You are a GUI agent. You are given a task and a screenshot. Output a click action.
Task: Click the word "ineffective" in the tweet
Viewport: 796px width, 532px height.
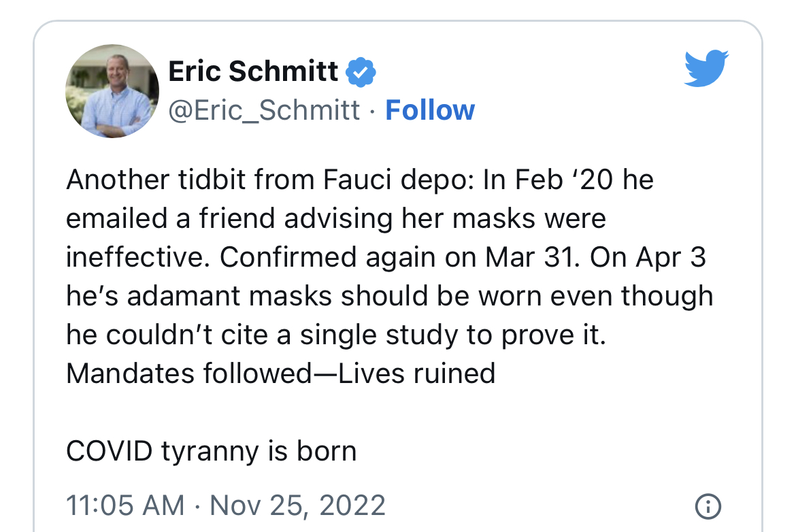tap(136, 257)
